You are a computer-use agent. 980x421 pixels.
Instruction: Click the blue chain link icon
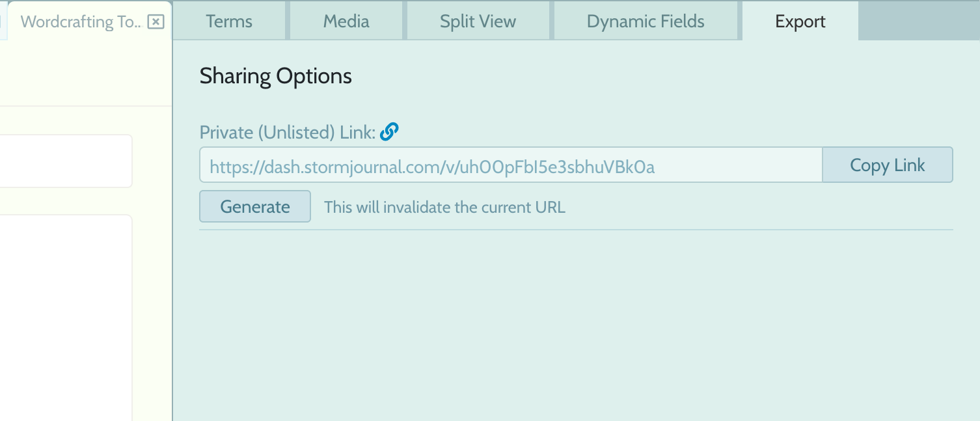click(x=389, y=131)
